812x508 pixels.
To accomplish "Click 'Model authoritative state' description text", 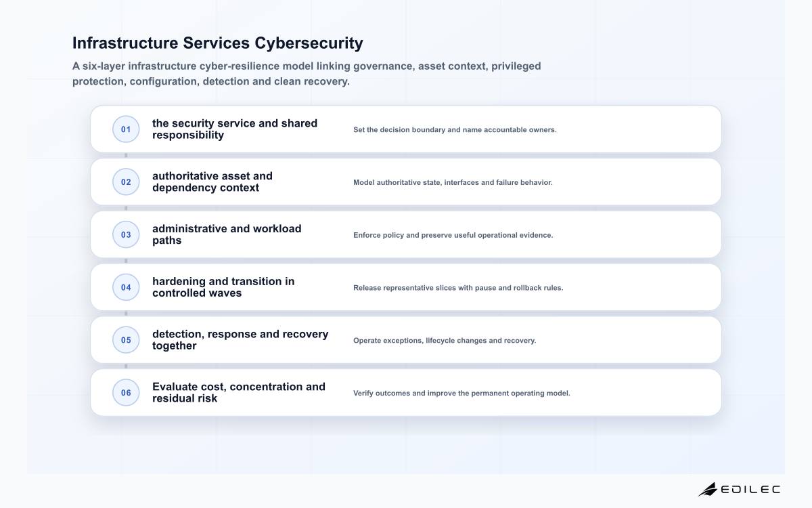I will 453,182.
